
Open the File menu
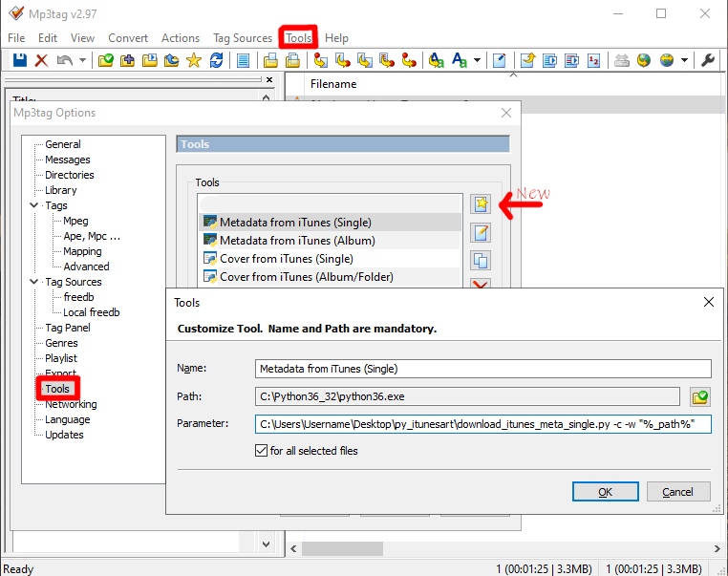point(16,38)
